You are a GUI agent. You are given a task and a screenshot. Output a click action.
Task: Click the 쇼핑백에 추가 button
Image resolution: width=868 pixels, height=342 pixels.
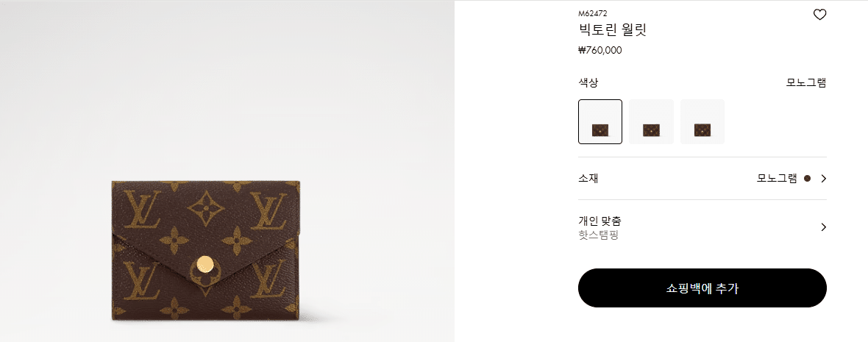point(702,288)
